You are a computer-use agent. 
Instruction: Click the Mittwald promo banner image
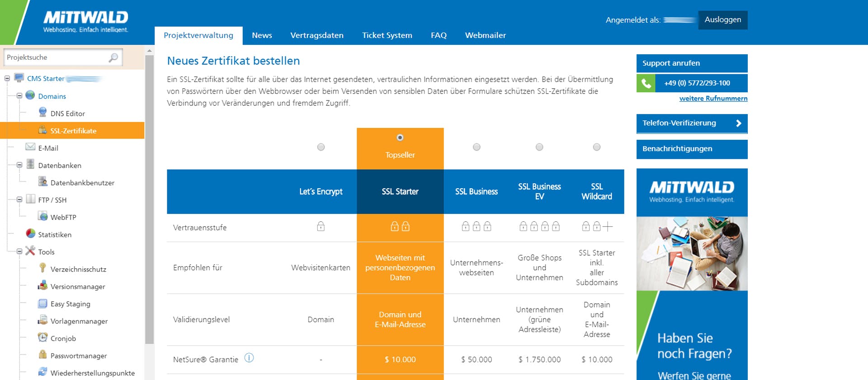pyautogui.click(x=692, y=274)
